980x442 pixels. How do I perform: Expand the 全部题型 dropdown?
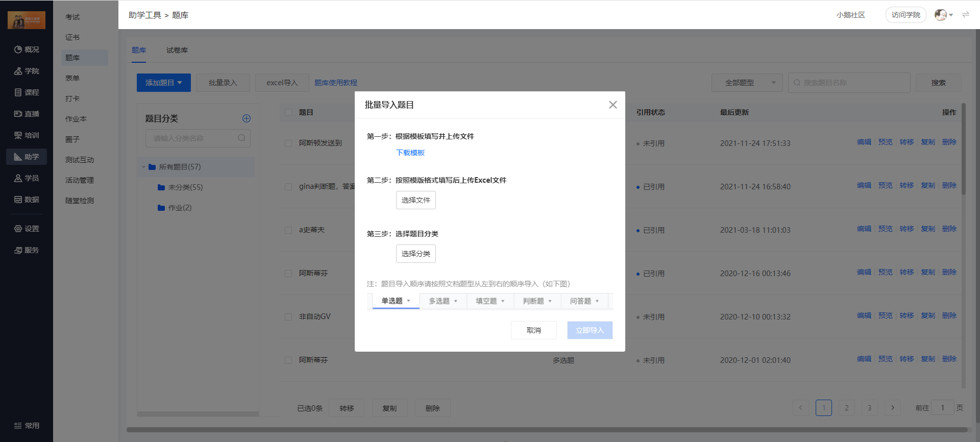coord(747,83)
